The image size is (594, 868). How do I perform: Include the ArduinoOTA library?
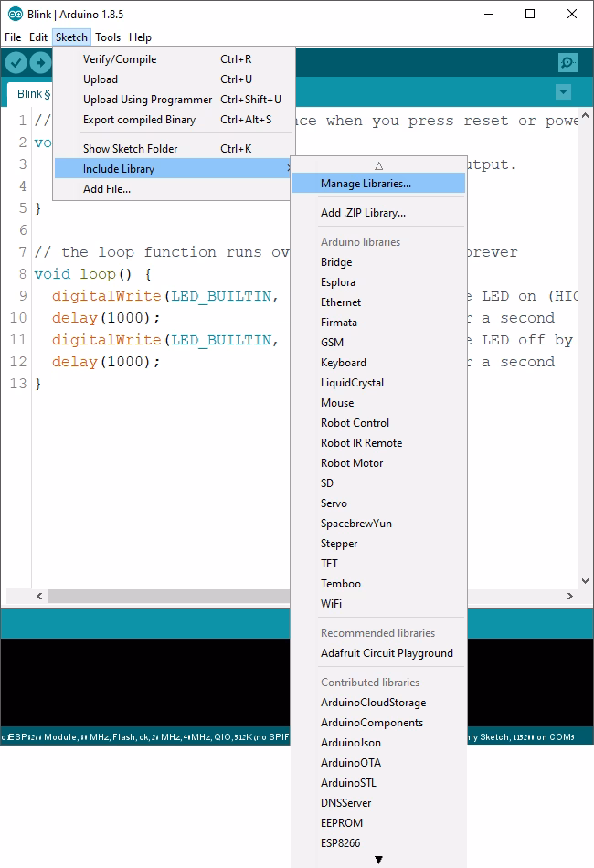coord(378,763)
